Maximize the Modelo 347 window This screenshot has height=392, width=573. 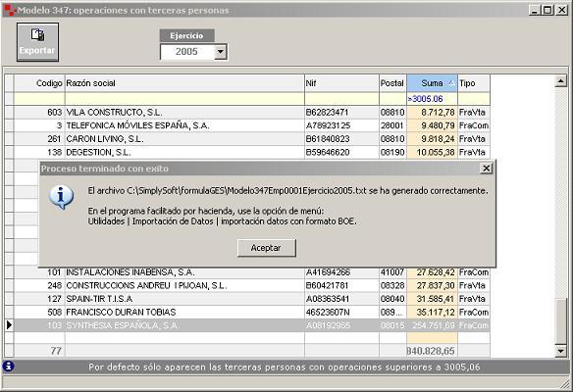click(547, 10)
